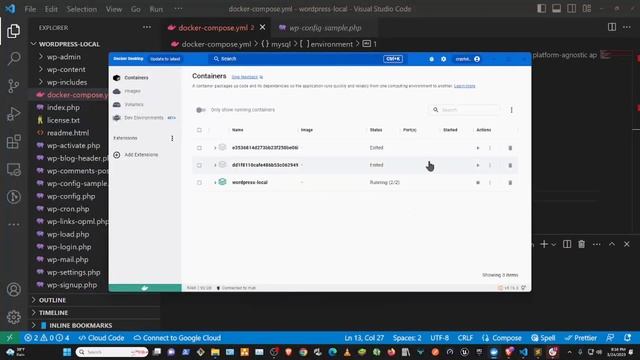Select Volumes in the Docker sidebar

coord(134,104)
